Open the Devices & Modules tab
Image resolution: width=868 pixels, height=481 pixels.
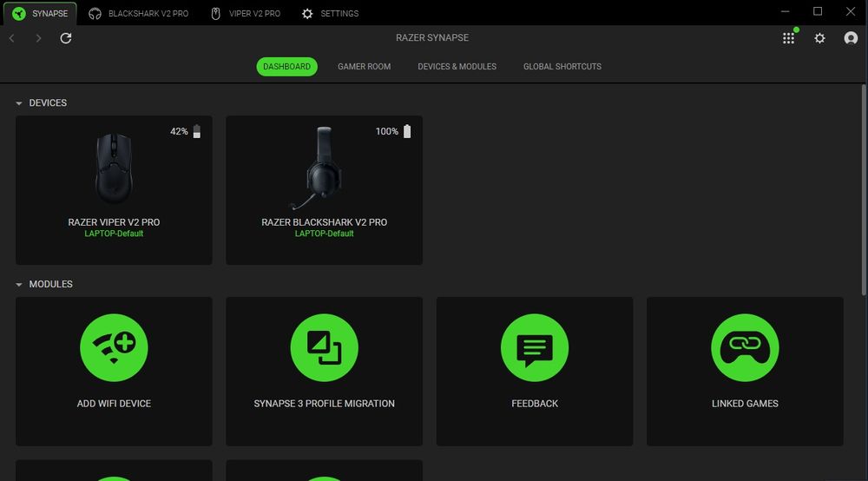(x=457, y=67)
